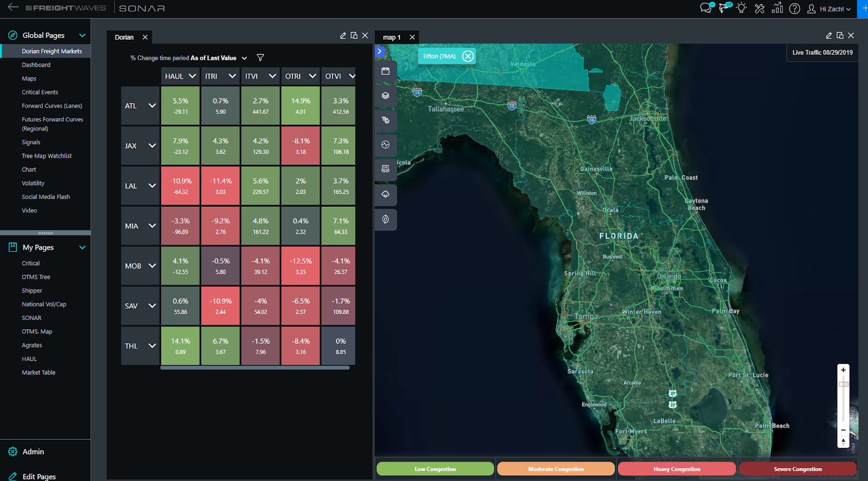Toggle the Low Congestion legend
The image size is (868, 481).
click(435, 469)
